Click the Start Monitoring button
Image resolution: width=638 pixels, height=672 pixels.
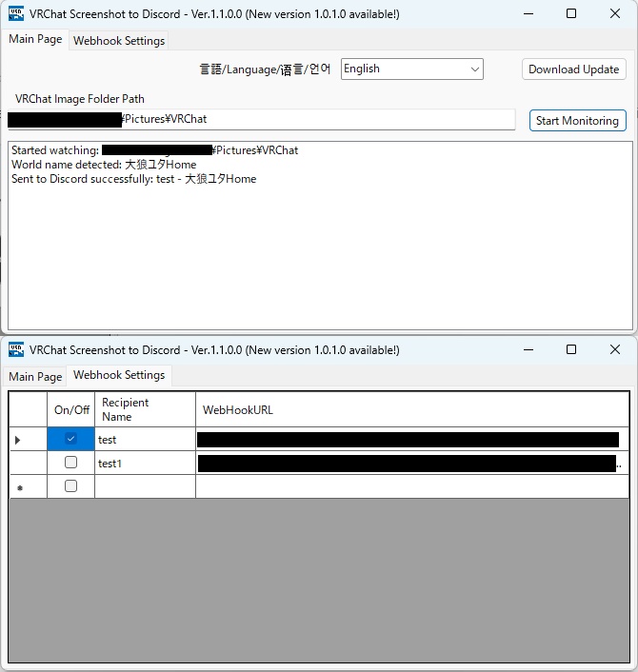[x=578, y=121]
